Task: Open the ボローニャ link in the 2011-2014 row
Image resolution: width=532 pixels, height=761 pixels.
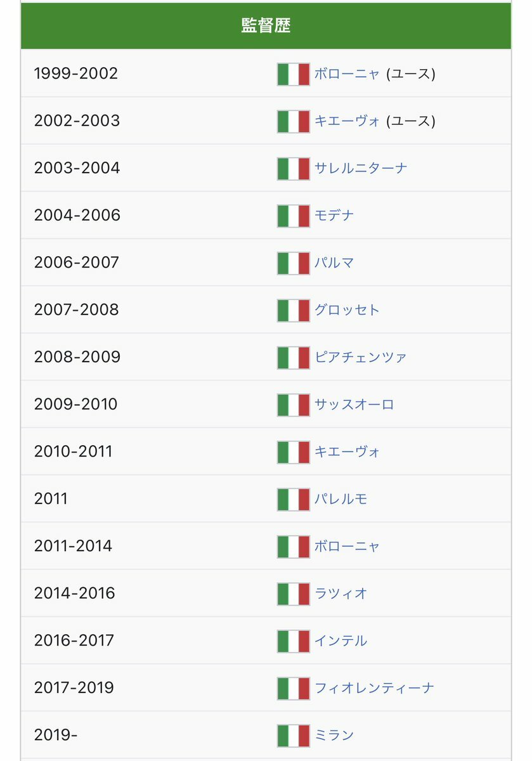Action: pos(347,547)
